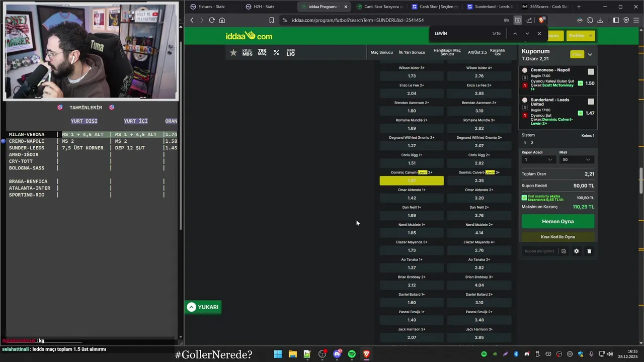Image resolution: width=644 pixels, height=362 pixels.
Task: Select Dominic Calvert-Lewin 3+ odds 2.35
Action: click(x=479, y=181)
